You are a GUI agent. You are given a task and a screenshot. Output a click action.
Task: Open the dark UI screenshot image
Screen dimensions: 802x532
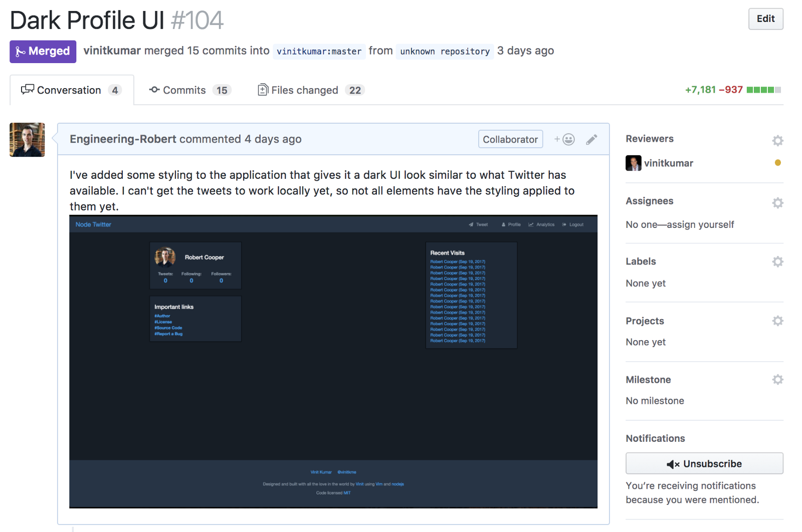(333, 362)
